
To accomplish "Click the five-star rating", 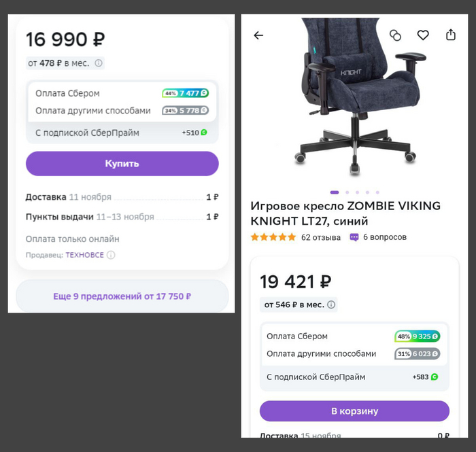I will click(273, 237).
